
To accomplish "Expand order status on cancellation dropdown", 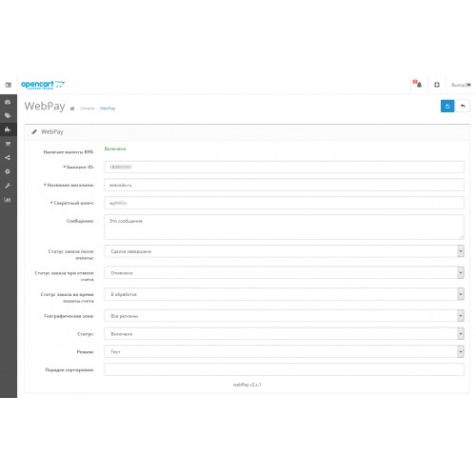I will tap(284, 273).
